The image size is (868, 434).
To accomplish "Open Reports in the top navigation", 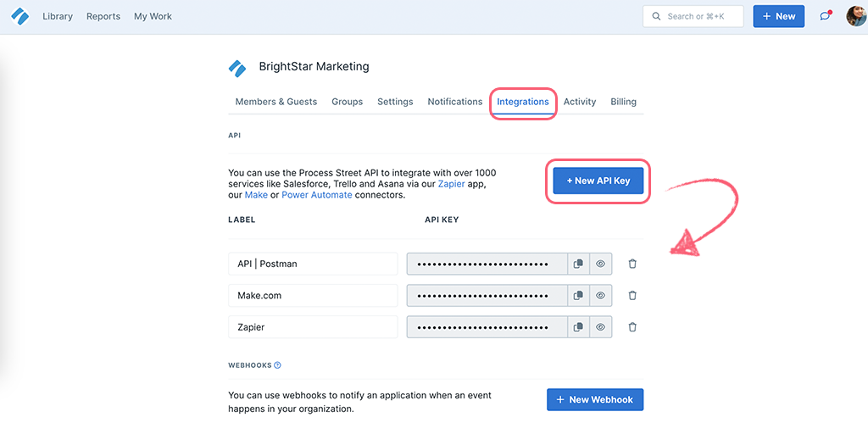I will 103,17.
